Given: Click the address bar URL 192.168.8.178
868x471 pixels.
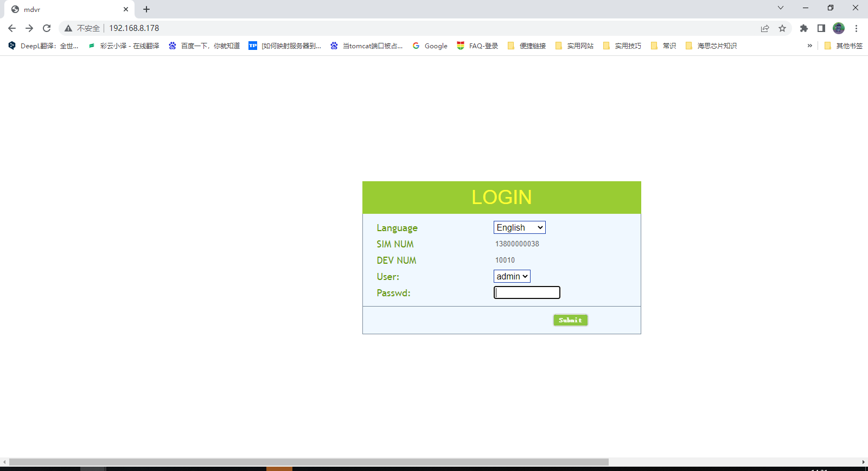Looking at the screenshot, I should [x=134, y=28].
